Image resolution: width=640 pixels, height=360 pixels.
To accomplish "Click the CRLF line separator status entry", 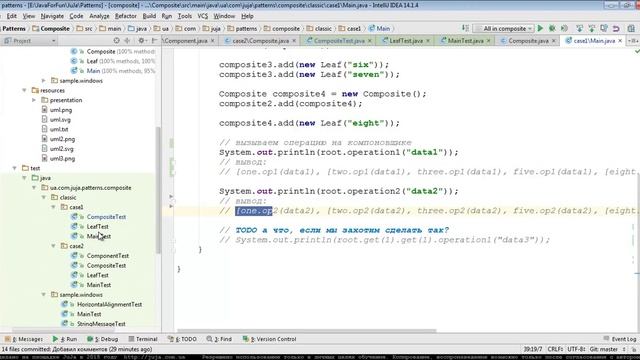I will 555,349.
